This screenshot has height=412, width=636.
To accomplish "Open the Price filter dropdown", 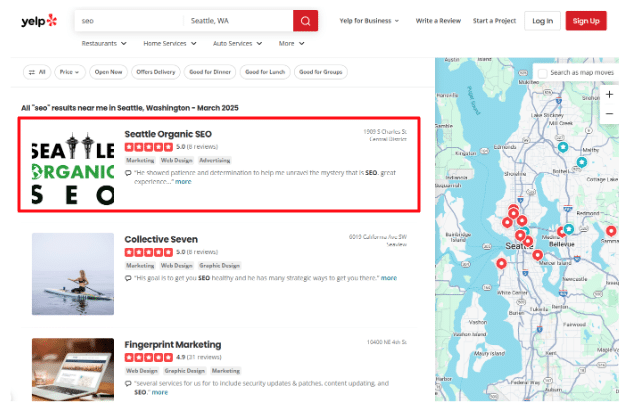I will (70, 72).
